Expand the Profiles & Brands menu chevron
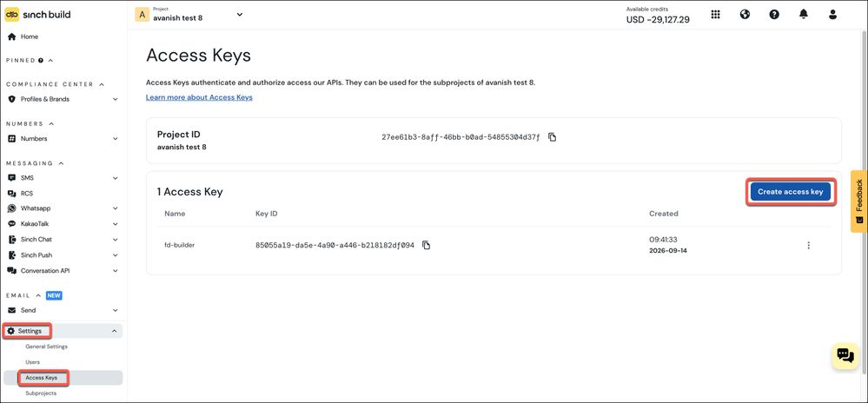The image size is (868, 403). click(116, 99)
